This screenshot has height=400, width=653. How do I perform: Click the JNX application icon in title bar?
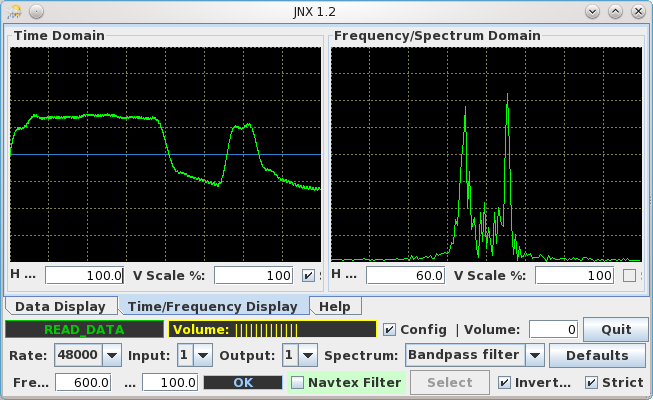(x=13, y=10)
